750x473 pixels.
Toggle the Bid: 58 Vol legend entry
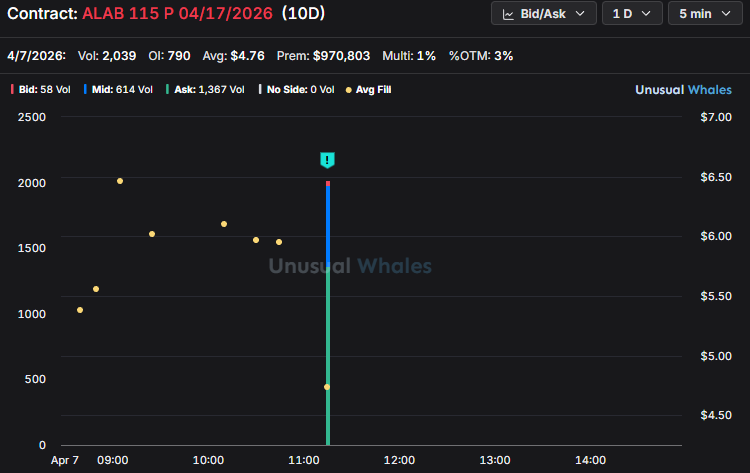pyautogui.click(x=41, y=89)
